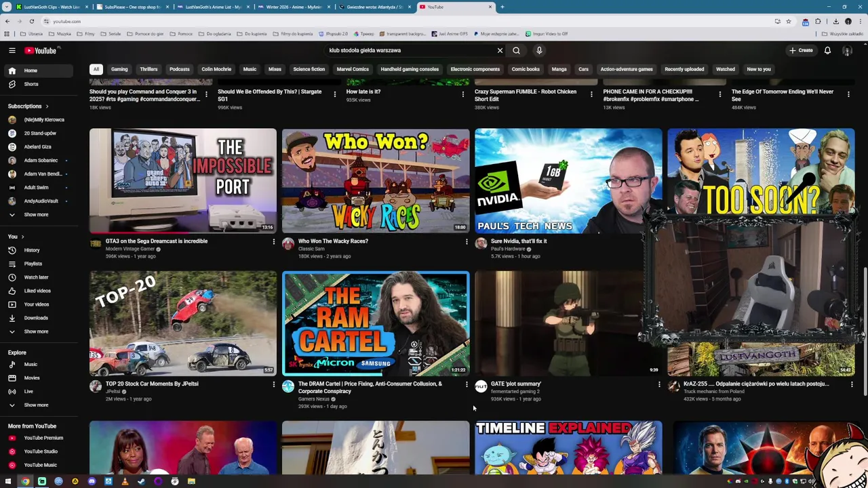This screenshot has width=868, height=488.
Task: Open the YouTube guide hamburger menu
Action: 12,50
